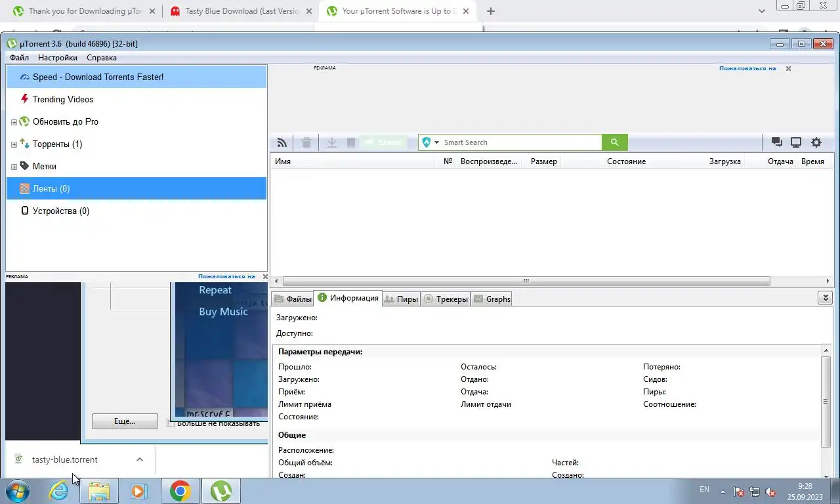The height and width of the screenshot is (504, 840).
Task: Open preferences with the gear icon
Action: tap(816, 142)
